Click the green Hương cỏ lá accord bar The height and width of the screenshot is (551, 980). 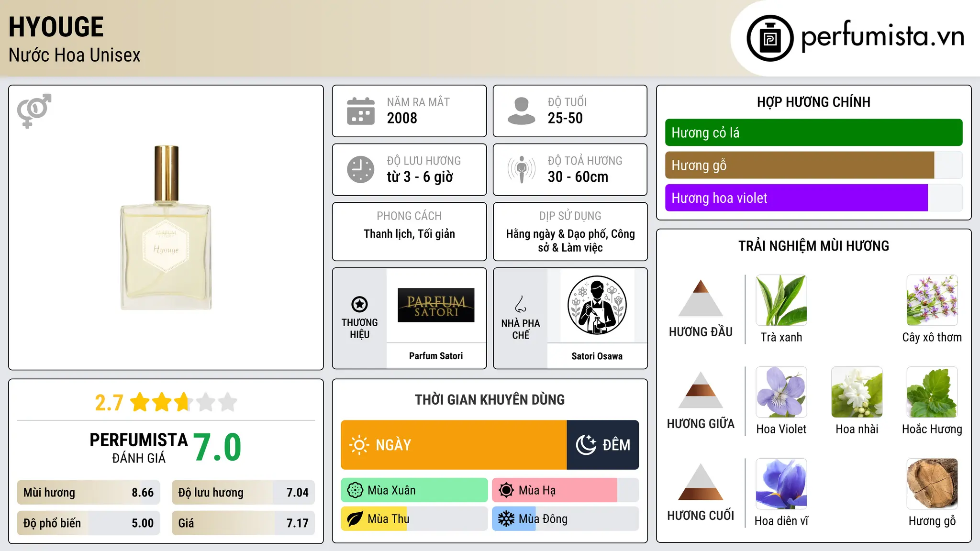tap(814, 132)
